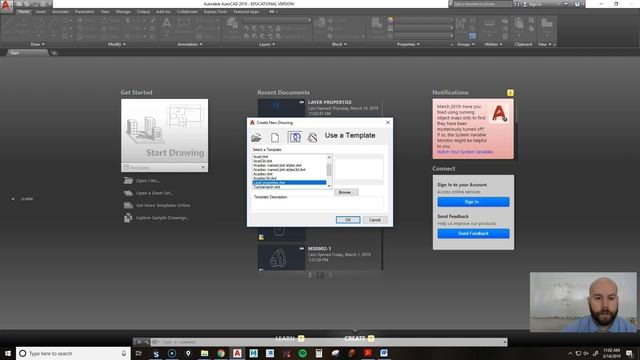Pin the LAYER PROPERTIES recent document
The height and width of the screenshot is (360, 640).
pos(302,102)
